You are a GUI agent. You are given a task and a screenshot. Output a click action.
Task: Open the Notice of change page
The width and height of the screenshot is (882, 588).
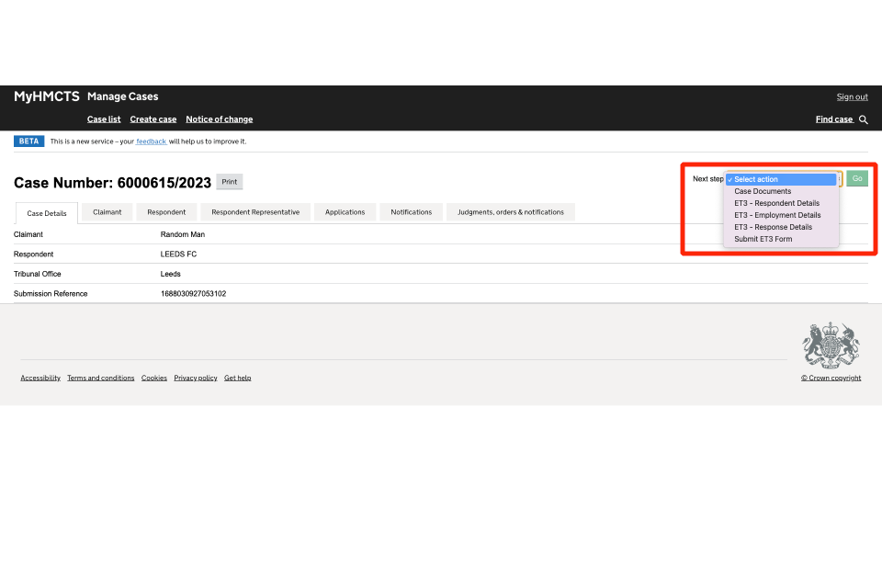219,119
